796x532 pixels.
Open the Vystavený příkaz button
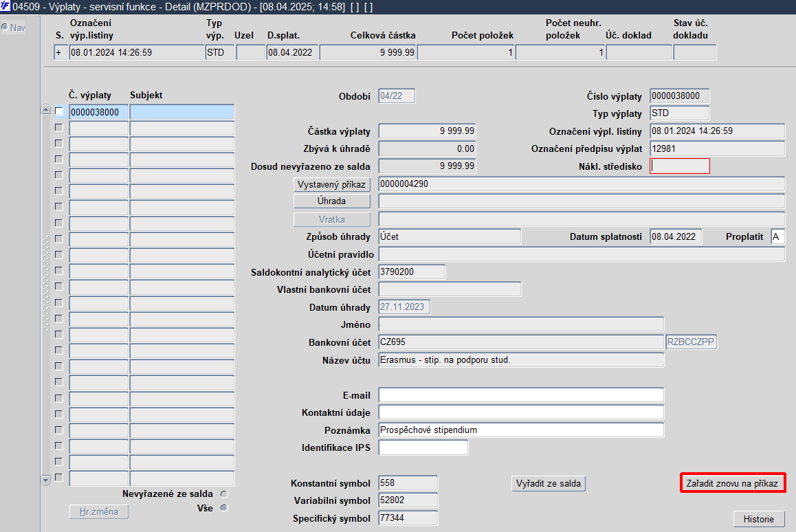tap(332, 184)
